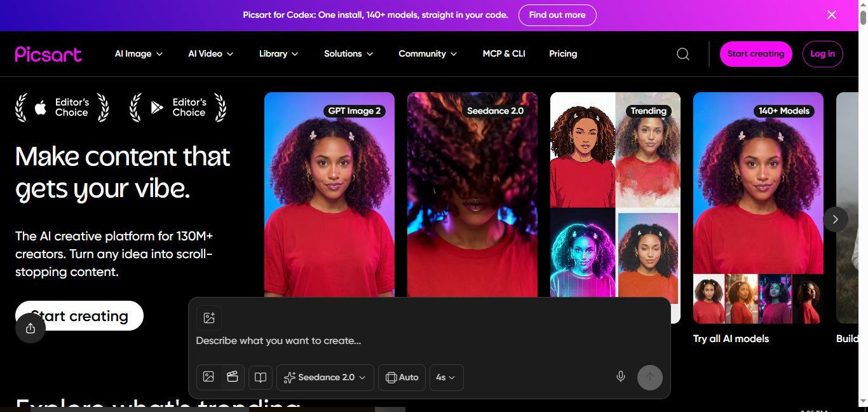This screenshot has height=412, width=868.
Task: Click the Try all AI models link
Action: 731,339
